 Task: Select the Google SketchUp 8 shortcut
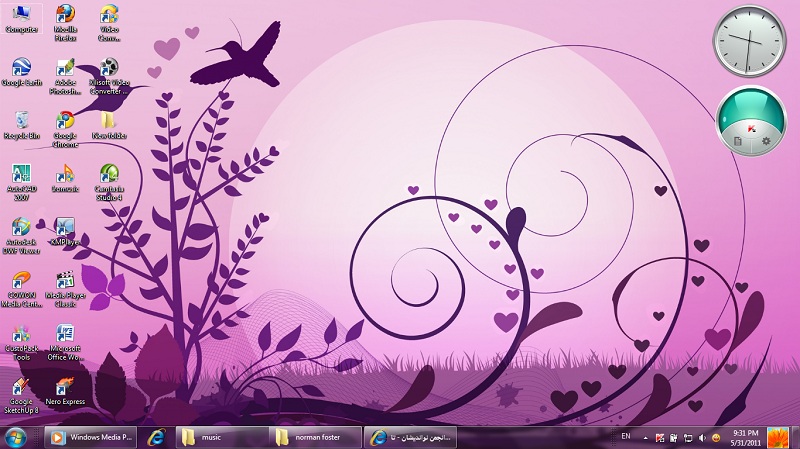coord(21,390)
